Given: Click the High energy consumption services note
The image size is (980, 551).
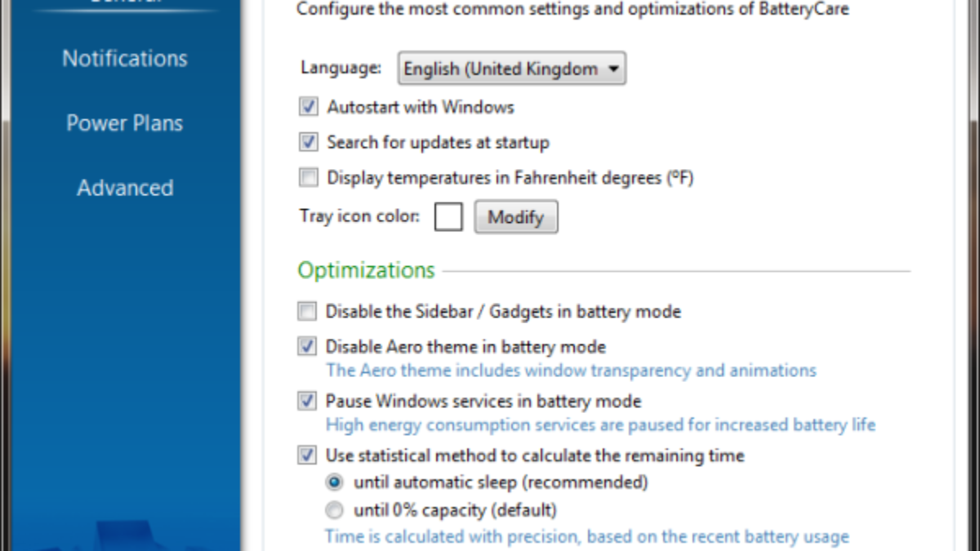Looking at the screenshot, I should (600, 425).
